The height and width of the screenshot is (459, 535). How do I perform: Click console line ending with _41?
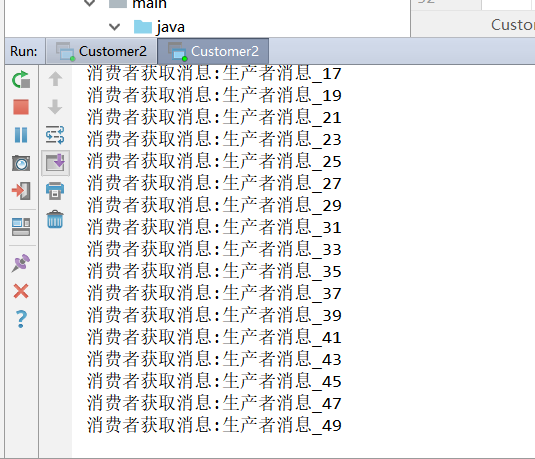click(x=214, y=338)
